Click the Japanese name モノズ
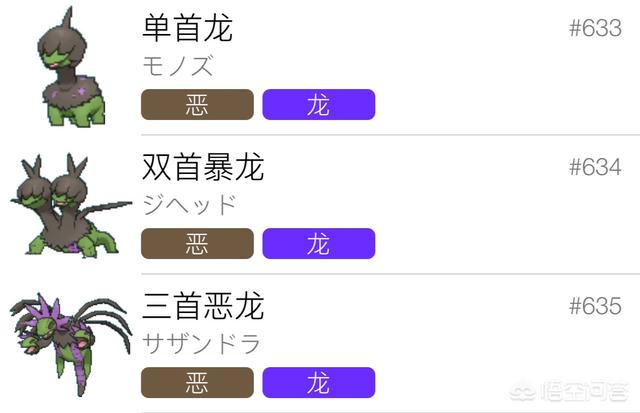 coord(178,66)
